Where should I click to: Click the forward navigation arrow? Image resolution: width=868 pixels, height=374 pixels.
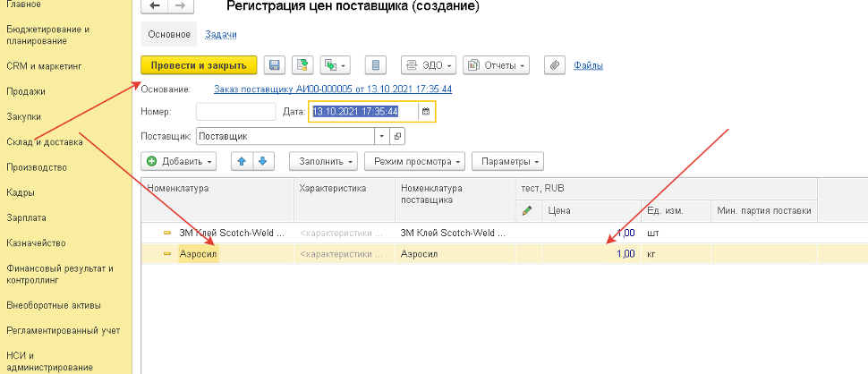[x=181, y=5]
